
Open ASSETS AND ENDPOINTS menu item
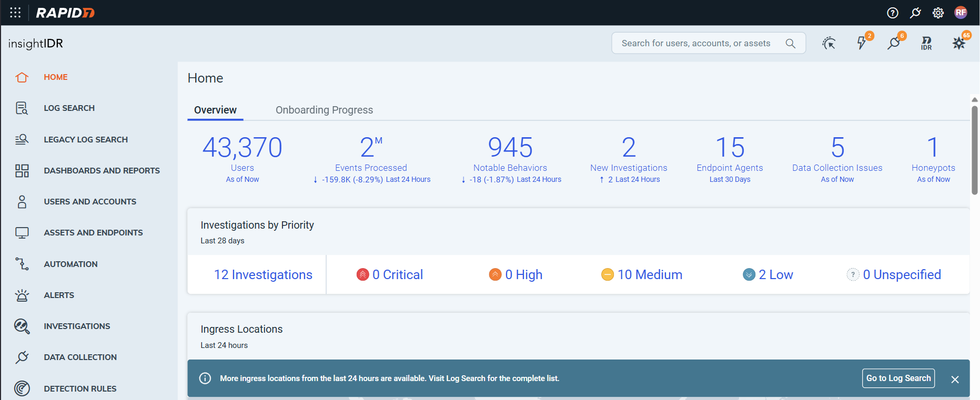click(94, 233)
